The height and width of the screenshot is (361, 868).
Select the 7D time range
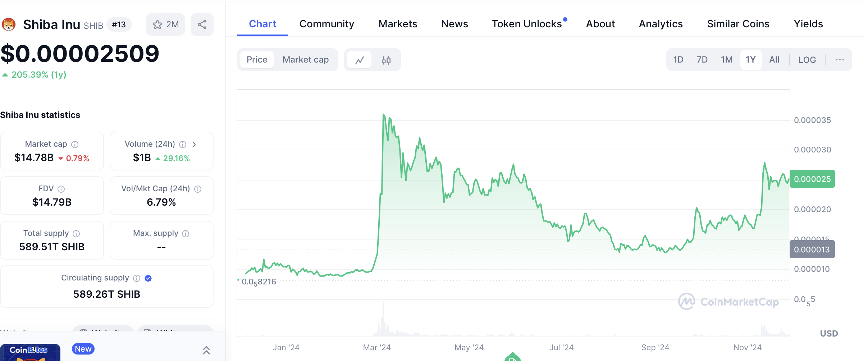click(x=702, y=60)
